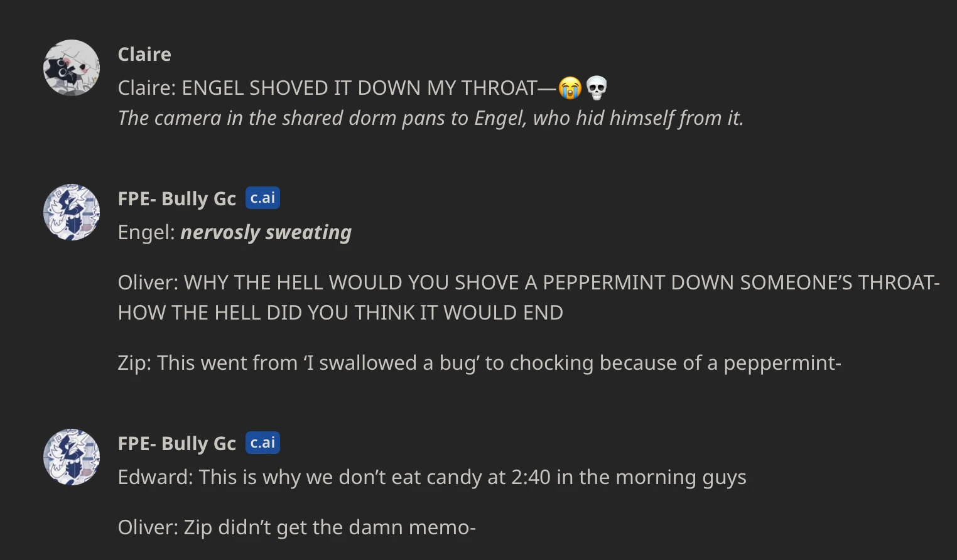Click the crying emoji in Claire's message
957x560 pixels.
click(x=571, y=88)
